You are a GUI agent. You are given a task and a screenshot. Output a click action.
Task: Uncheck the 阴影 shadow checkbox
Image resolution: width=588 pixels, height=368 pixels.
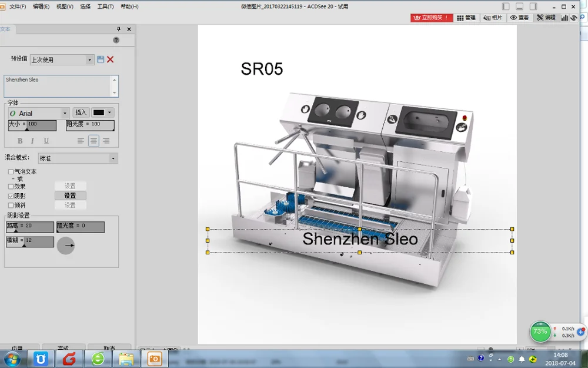11,196
